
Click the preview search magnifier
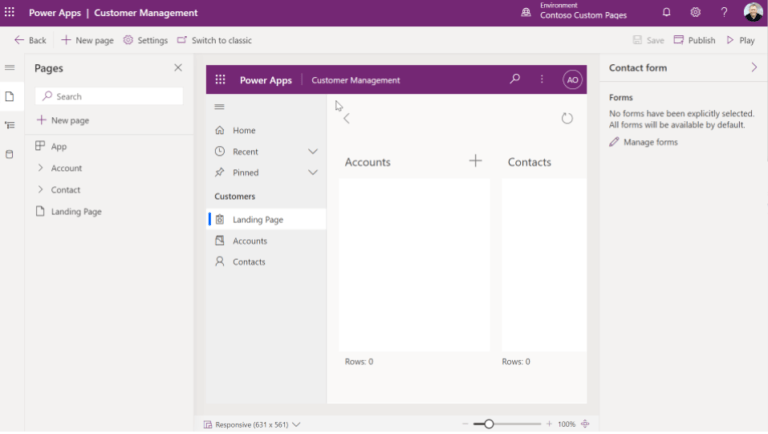click(x=515, y=79)
